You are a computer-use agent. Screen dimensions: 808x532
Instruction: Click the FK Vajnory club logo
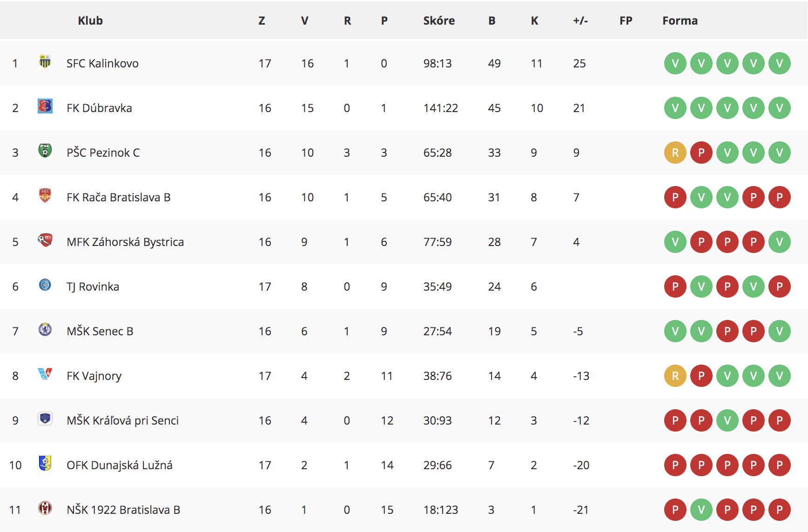coord(45,374)
